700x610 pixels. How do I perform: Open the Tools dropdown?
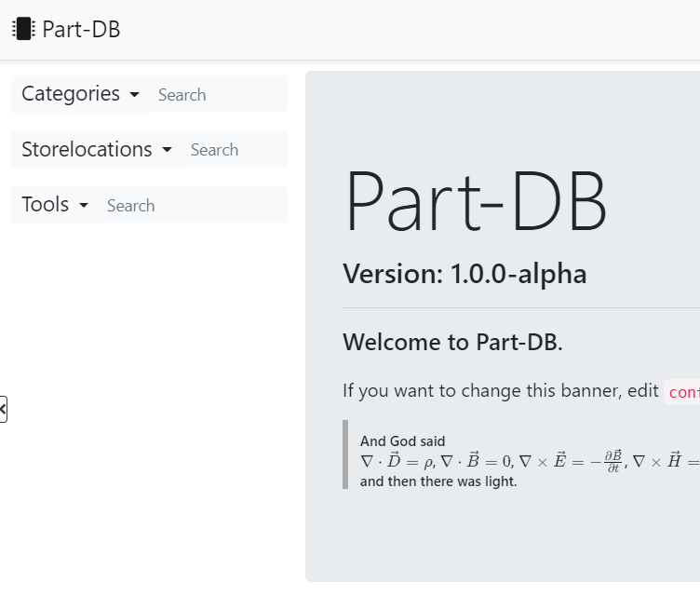click(55, 205)
